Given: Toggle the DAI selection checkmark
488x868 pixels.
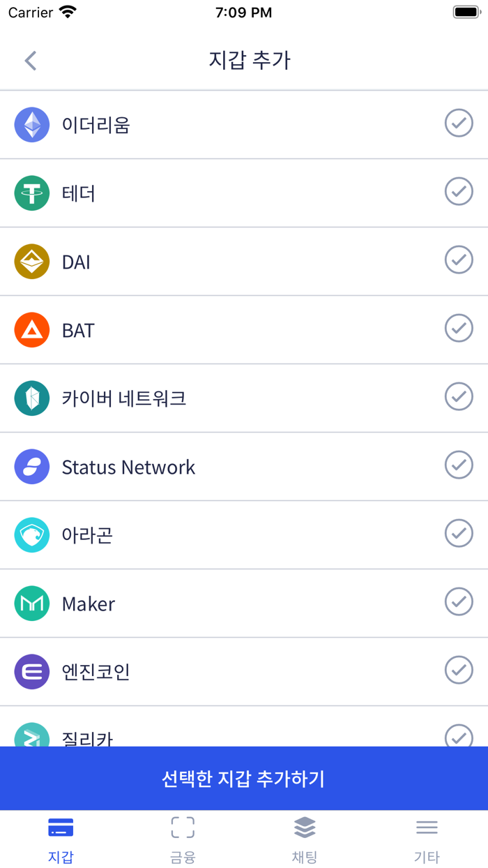Looking at the screenshot, I should click(459, 260).
